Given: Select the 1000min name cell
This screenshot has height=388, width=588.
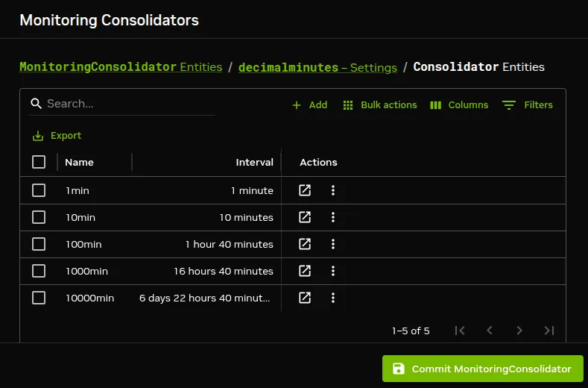Looking at the screenshot, I should pyautogui.click(x=86, y=271).
